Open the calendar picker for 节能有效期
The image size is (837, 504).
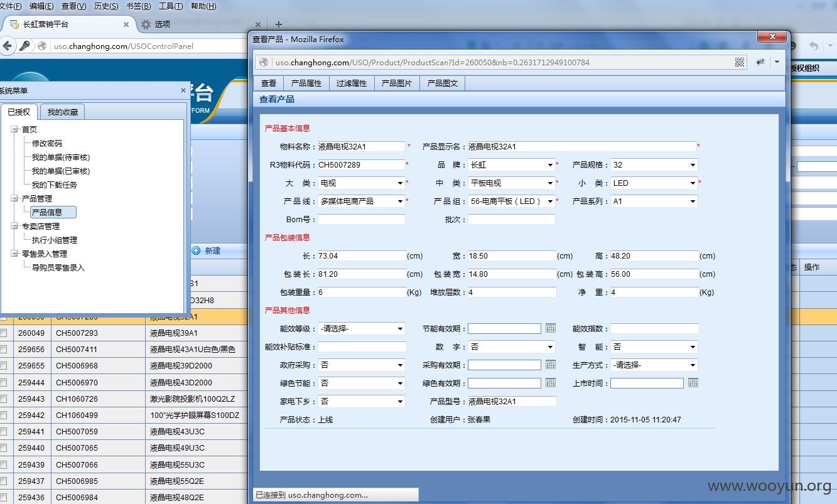pos(551,328)
